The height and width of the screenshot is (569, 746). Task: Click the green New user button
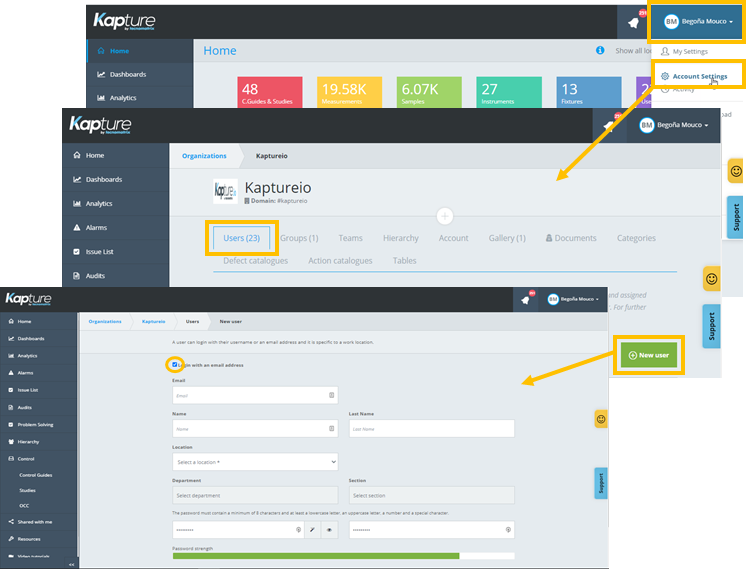(648, 355)
